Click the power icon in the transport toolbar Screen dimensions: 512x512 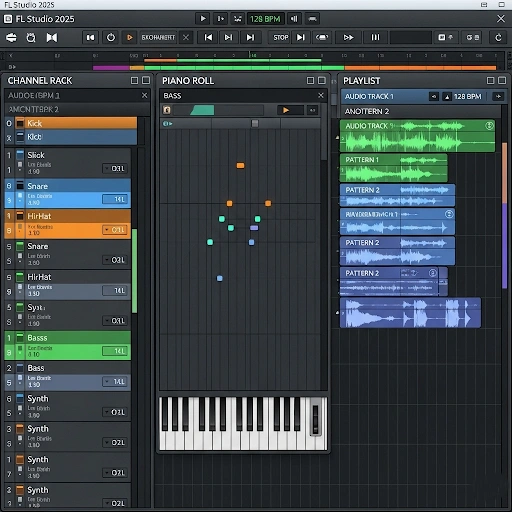tap(111, 37)
